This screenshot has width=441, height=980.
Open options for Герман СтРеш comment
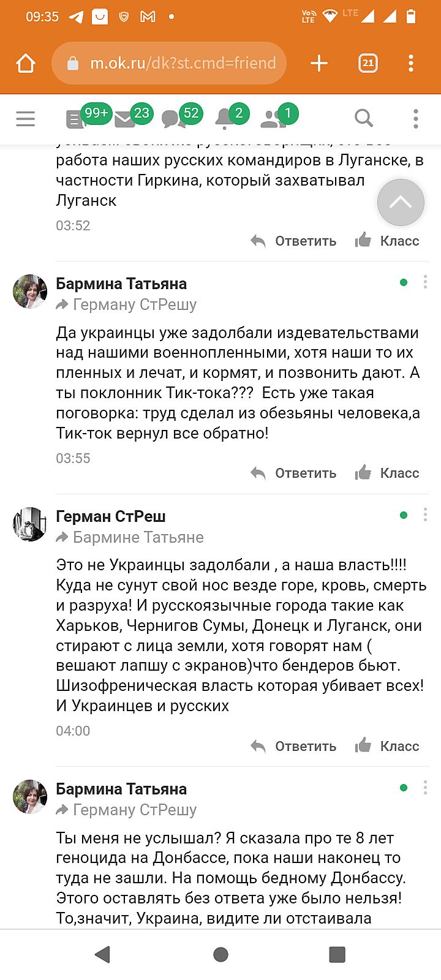425,515
